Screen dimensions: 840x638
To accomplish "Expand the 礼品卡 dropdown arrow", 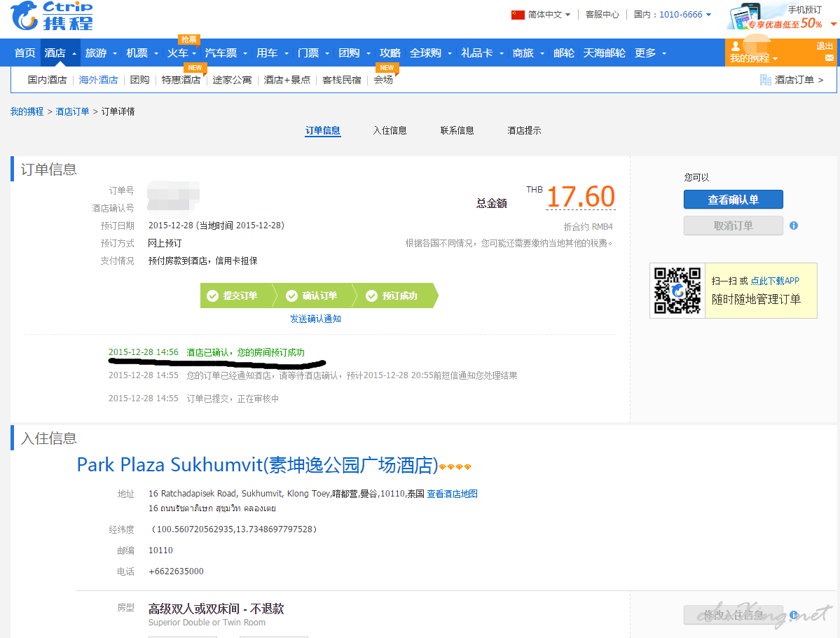I will click(x=502, y=53).
